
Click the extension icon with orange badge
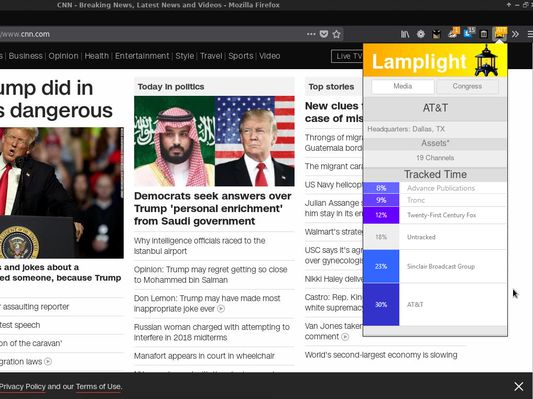(x=453, y=33)
